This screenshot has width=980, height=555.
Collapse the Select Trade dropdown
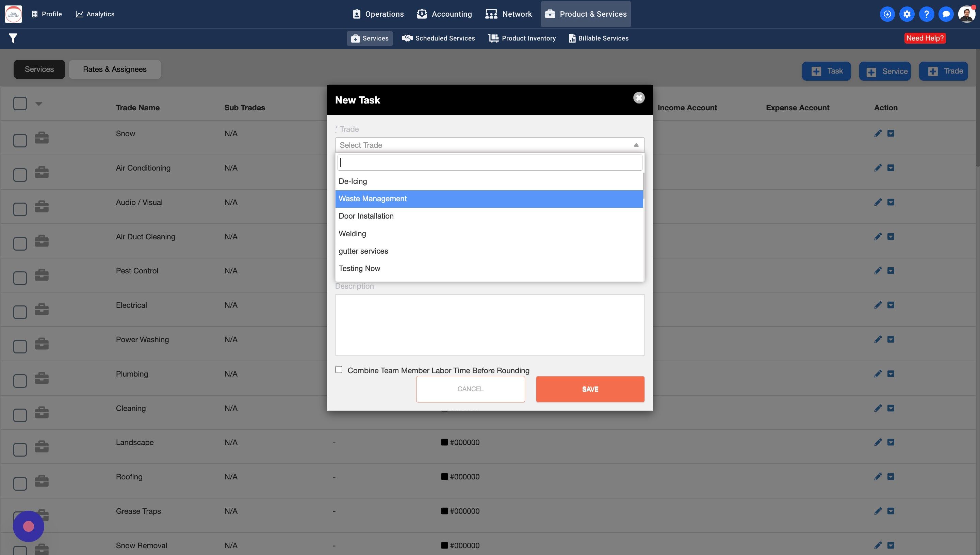tap(636, 145)
